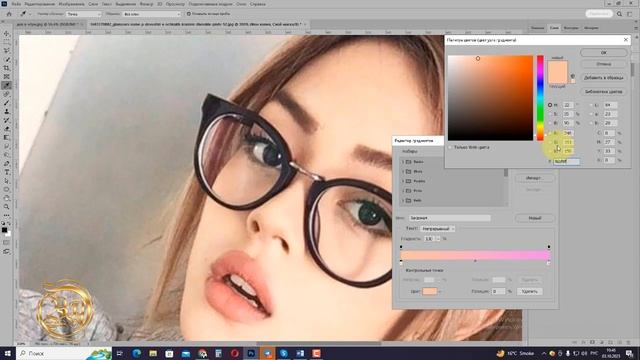
Task: Select the Eyedropper tool in the toolbar
Action: pyautogui.click(x=7, y=85)
